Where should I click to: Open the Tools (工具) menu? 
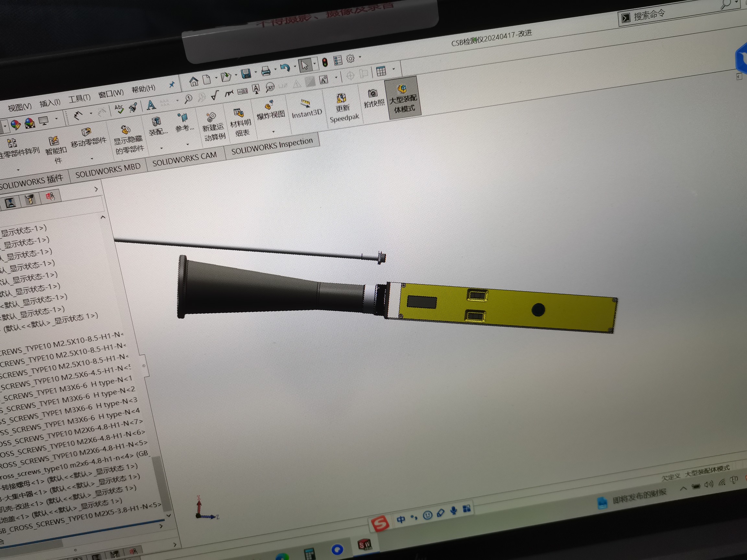[80, 98]
